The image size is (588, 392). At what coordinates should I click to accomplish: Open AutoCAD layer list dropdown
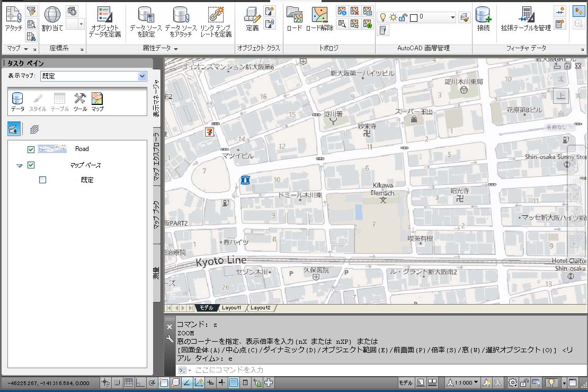[452, 17]
